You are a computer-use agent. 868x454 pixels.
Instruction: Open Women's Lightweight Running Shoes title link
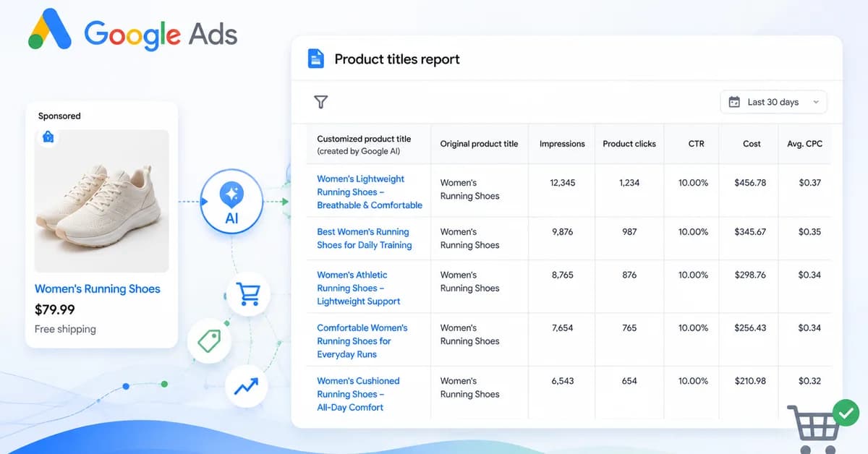pyautogui.click(x=370, y=192)
